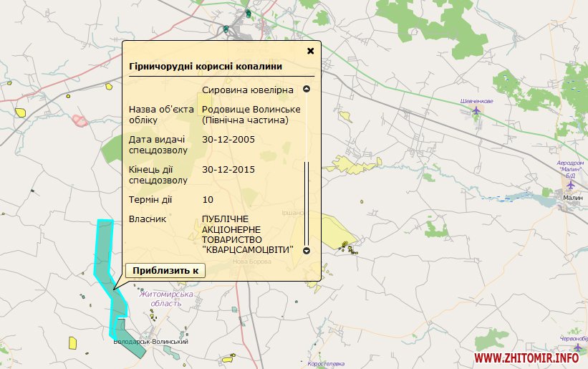Click the Шевченкове airport plane icon
The image size is (588, 369).
[476, 110]
